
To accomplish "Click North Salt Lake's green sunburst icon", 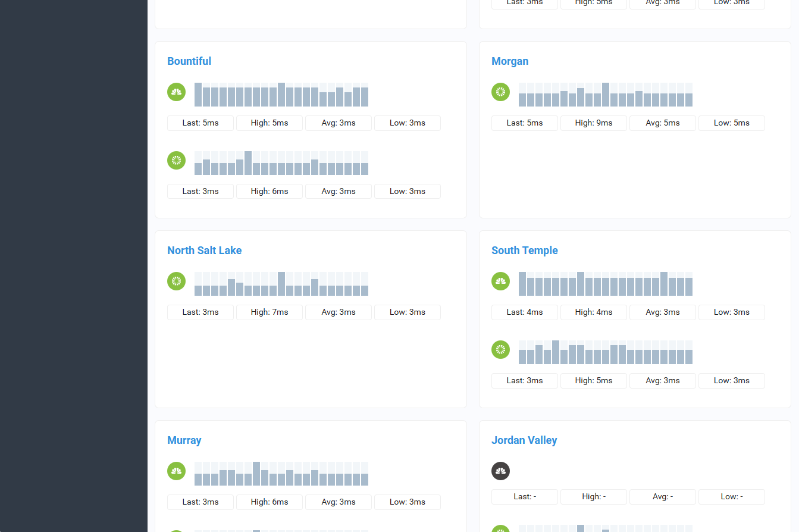I will click(176, 281).
